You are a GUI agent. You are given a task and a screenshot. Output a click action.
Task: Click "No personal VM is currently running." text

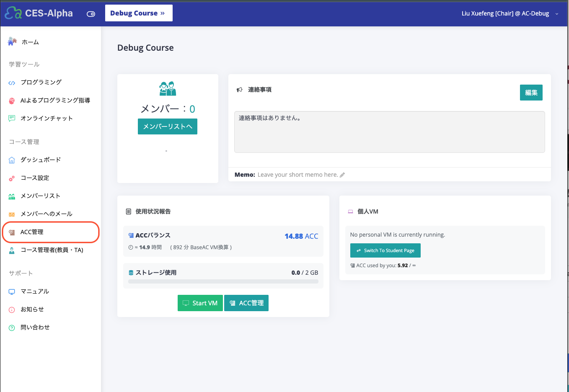click(x=398, y=235)
